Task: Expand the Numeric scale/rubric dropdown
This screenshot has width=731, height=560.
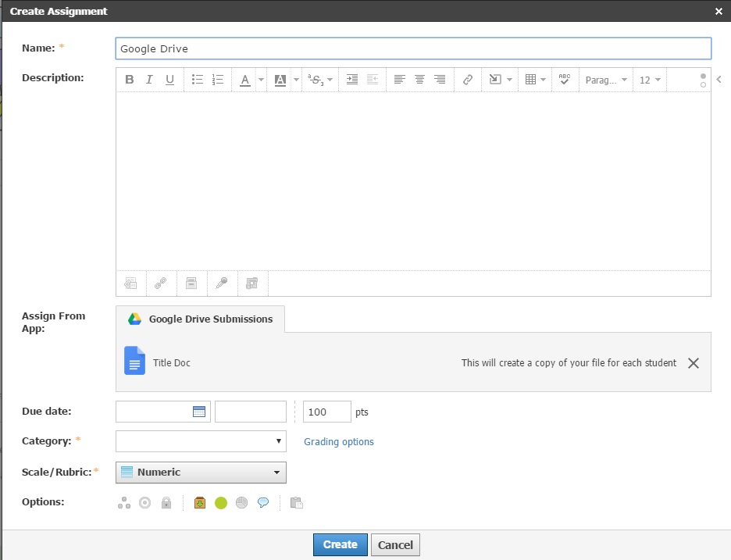Action: 201,473
